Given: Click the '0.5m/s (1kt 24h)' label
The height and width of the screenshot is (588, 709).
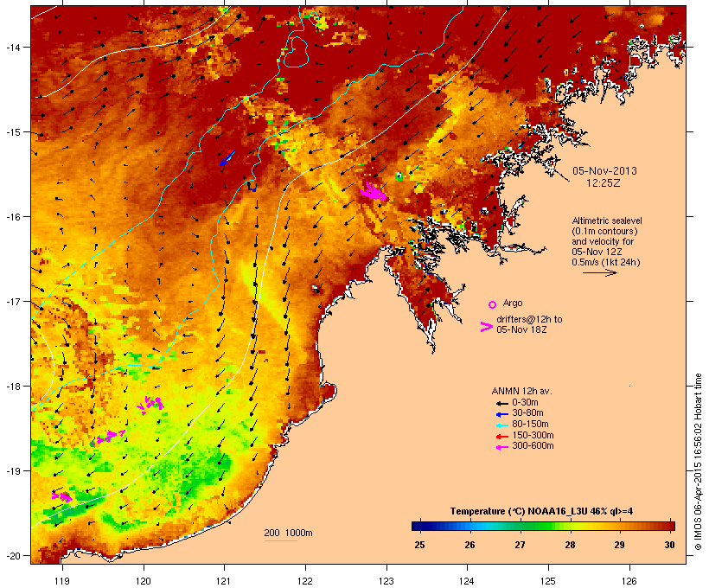Looking at the screenshot, I should click(x=606, y=262).
